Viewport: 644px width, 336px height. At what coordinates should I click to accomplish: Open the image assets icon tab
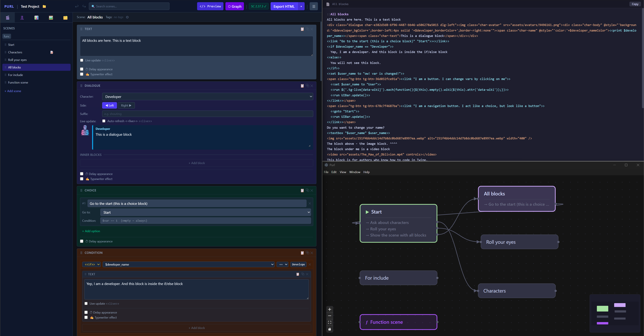[51, 17]
